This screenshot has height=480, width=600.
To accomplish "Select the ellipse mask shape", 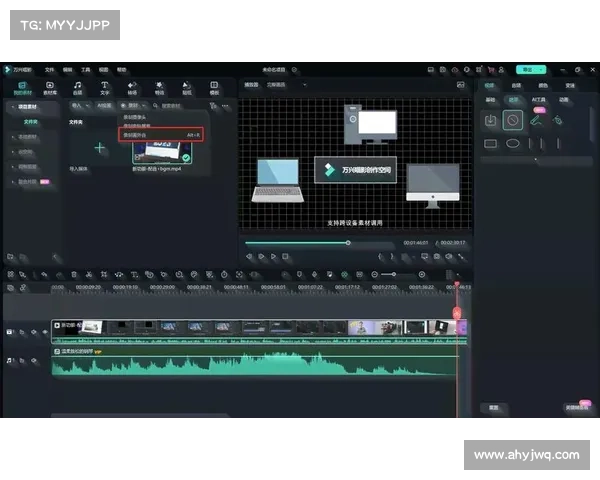I will pyautogui.click(x=512, y=143).
